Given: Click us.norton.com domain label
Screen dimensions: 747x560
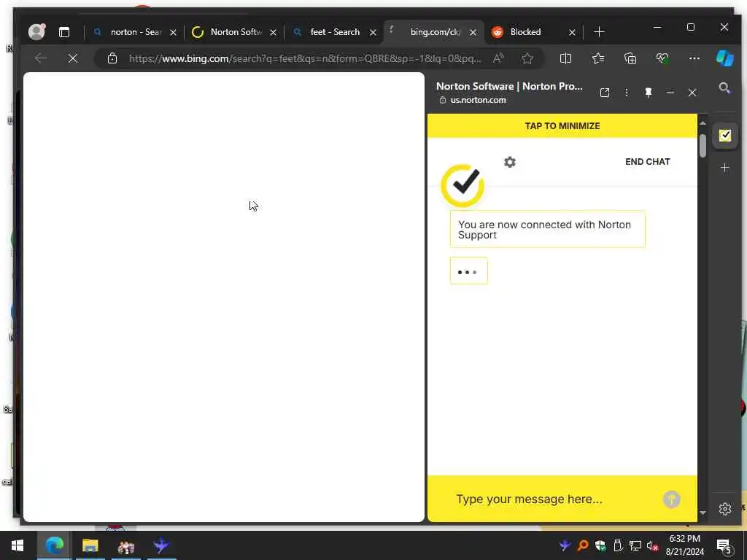Looking at the screenshot, I should [478, 100].
